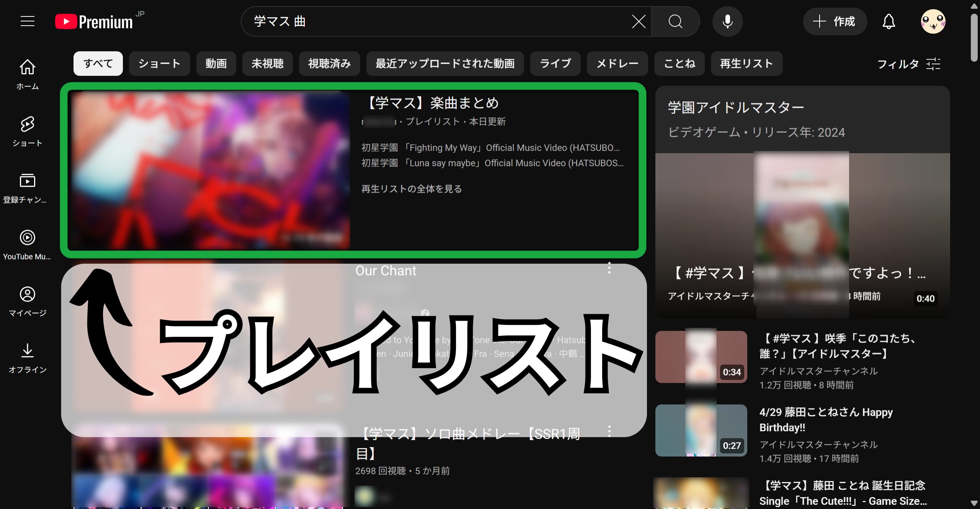The width and height of the screenshot is (980, 509).
Task: Open YouTube Music in sidebar
Action: (x=27, y=245)
